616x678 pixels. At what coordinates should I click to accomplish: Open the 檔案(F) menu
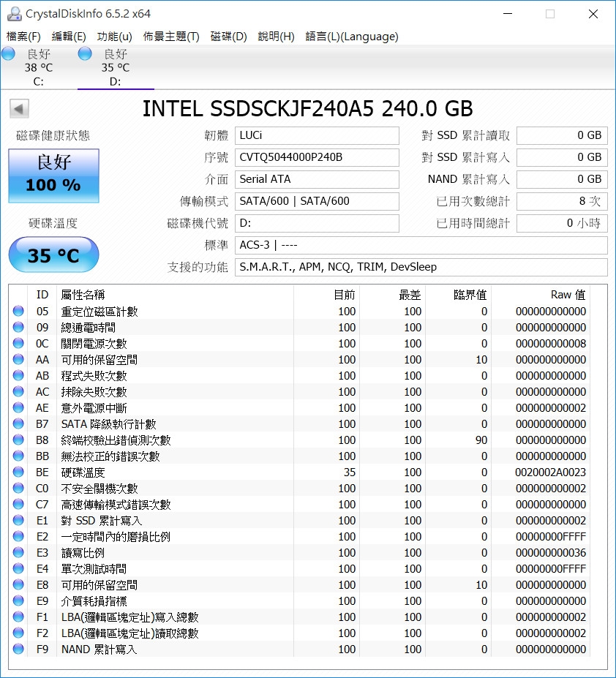coord(23,37)
